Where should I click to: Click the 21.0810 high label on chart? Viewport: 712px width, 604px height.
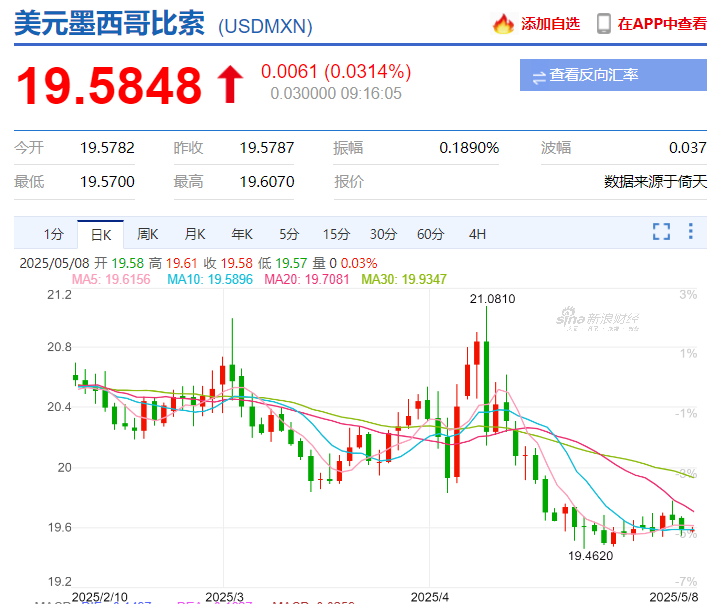point(492,299)
